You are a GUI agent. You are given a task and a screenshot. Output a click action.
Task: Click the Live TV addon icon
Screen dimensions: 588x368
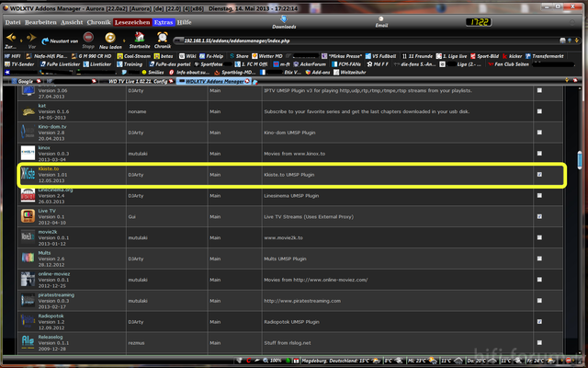pyautogui.click(x=28, y=216)
